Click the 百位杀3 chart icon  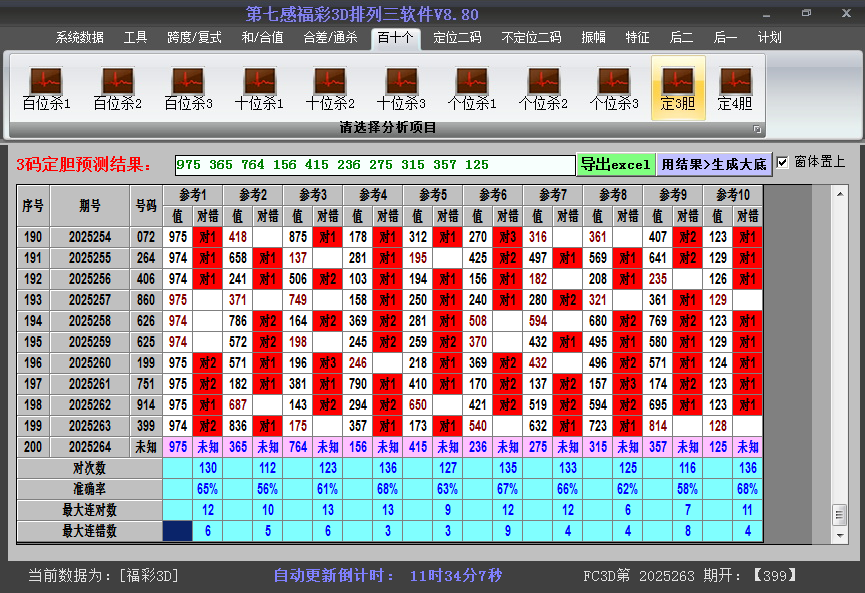(x=188, y=88)
